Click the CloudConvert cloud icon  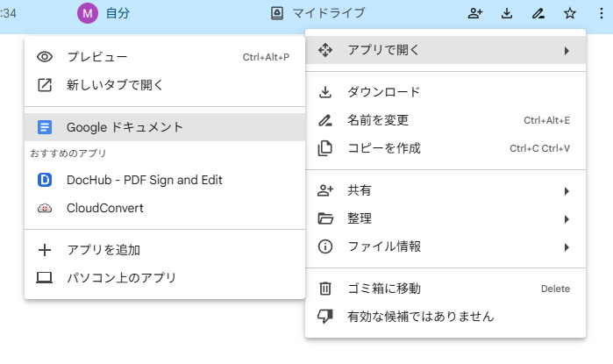click(45, 209)
